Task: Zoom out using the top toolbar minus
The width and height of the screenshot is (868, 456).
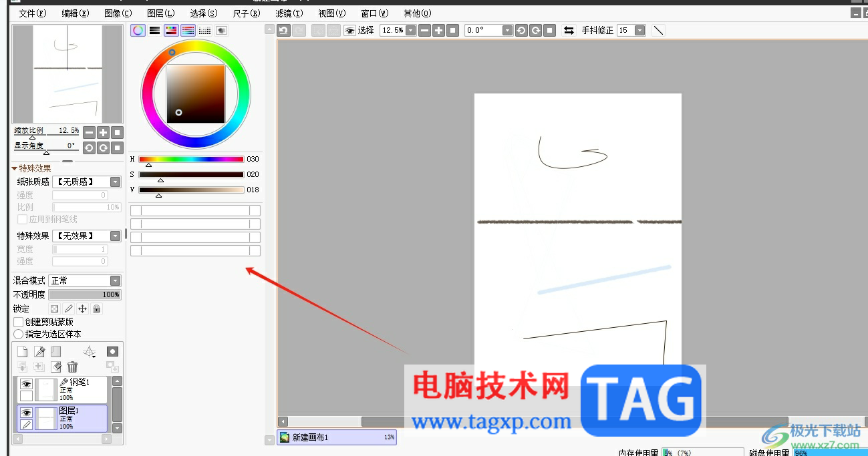Action: (x=424, y=30)
